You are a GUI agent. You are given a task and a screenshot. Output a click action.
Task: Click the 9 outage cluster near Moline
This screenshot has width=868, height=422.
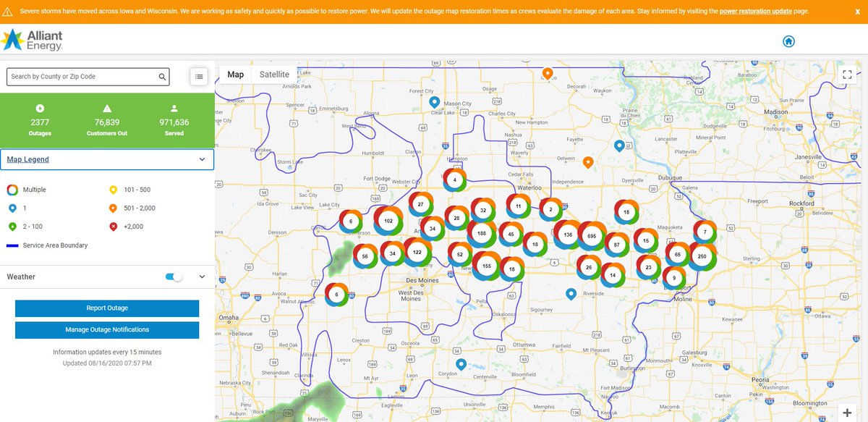click(x=674, y=277)
